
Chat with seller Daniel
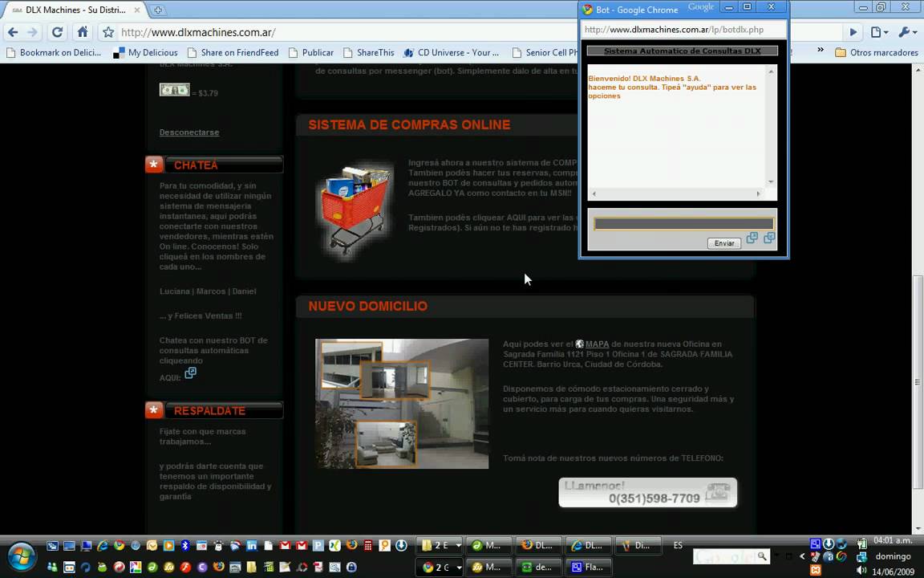click(x=244, y=291)
